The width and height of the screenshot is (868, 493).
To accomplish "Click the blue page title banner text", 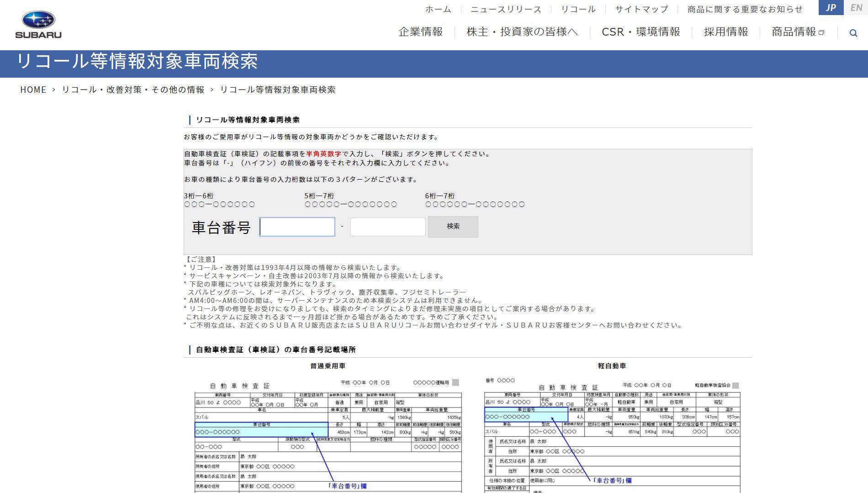I will pos(137,61).
